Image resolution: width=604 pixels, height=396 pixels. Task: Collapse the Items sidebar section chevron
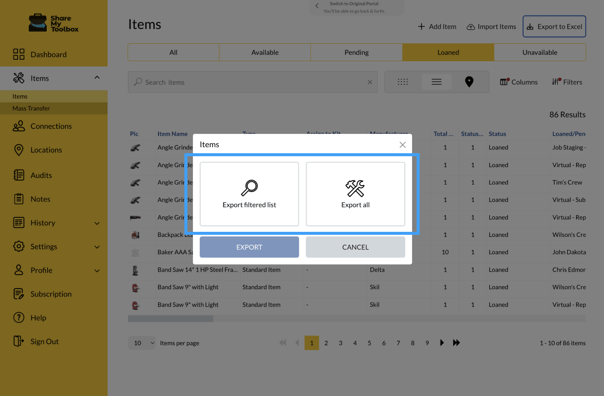pyautogui.click(x=97, y=78)
